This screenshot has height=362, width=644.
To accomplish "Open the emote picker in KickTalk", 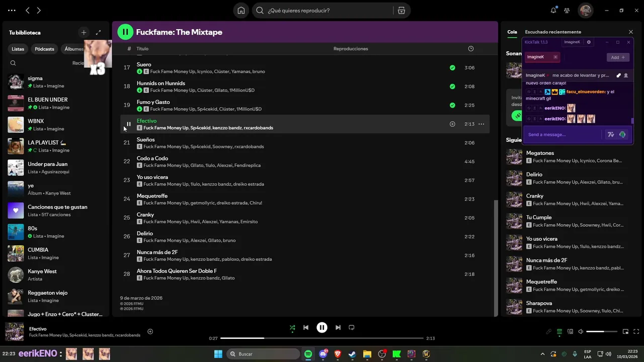I will [x=622, y=135].
